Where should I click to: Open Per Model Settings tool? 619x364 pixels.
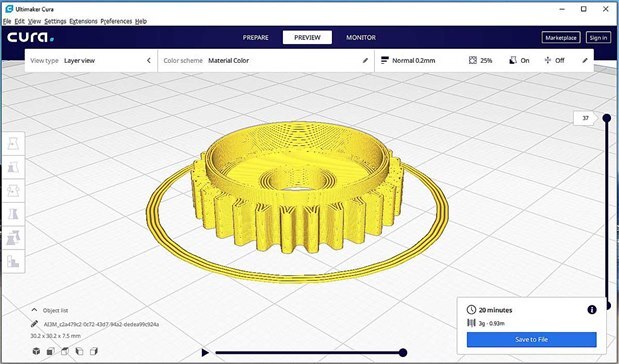point(14,238)
